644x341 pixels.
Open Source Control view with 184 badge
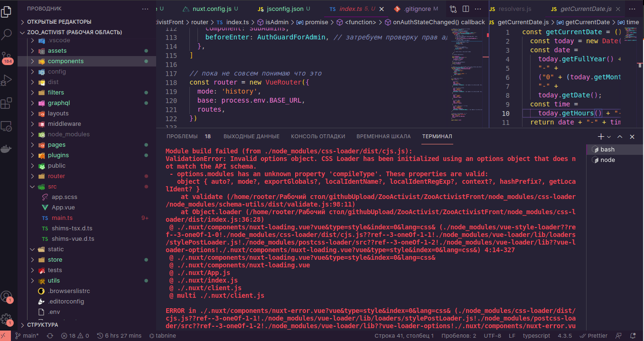7,58
